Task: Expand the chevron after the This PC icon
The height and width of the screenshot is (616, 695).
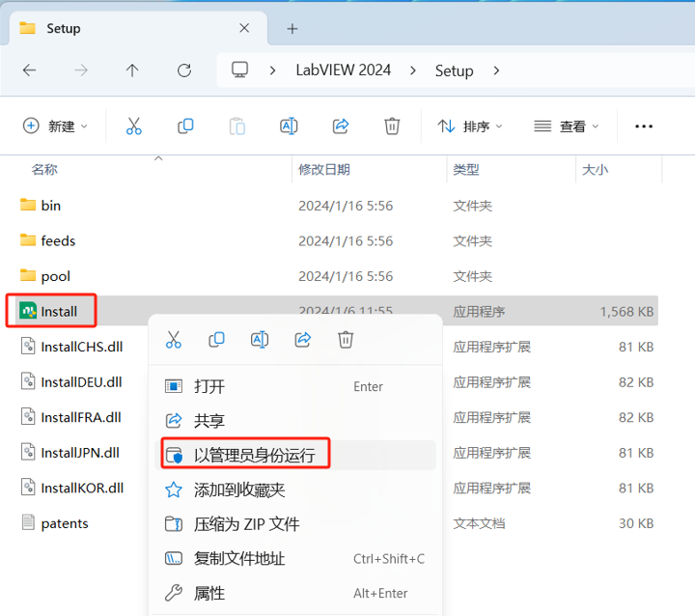Action: [x=272, y=70]
